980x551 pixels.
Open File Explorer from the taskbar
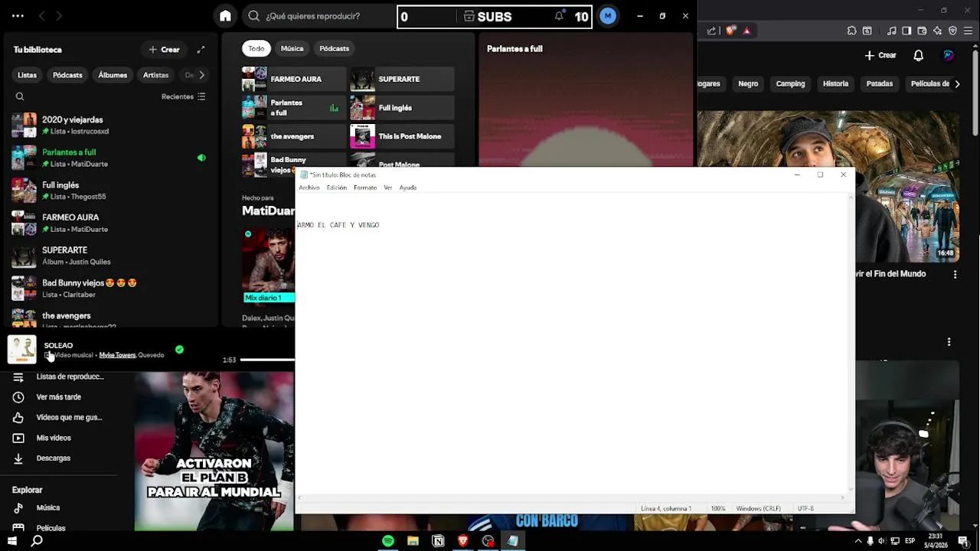point(413,541)
